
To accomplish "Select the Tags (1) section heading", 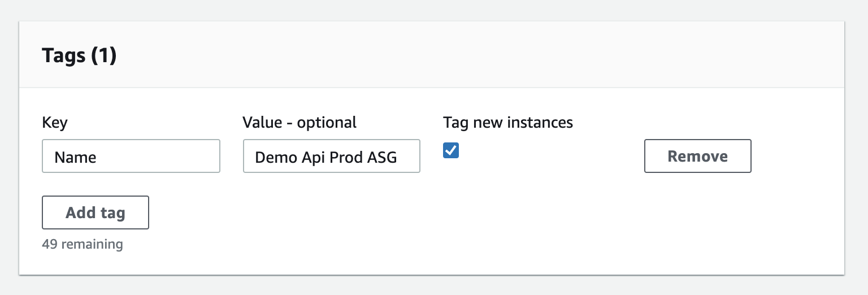I will point(79,56).
